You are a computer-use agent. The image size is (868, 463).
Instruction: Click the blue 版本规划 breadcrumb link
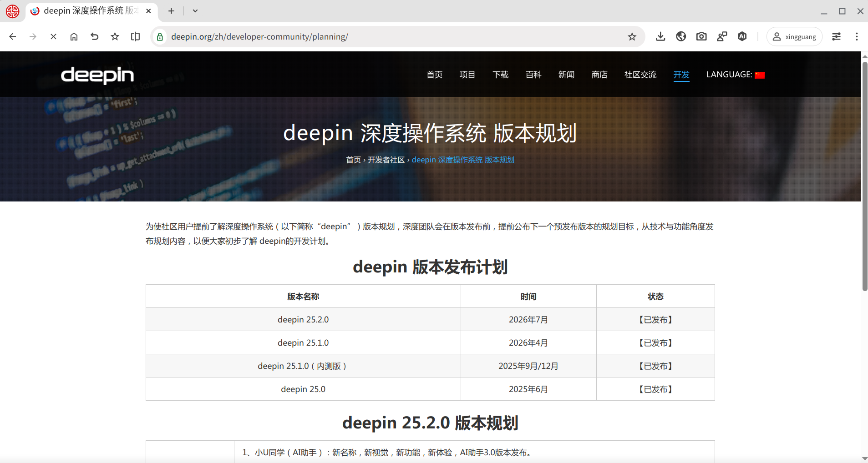coord(463,160)
